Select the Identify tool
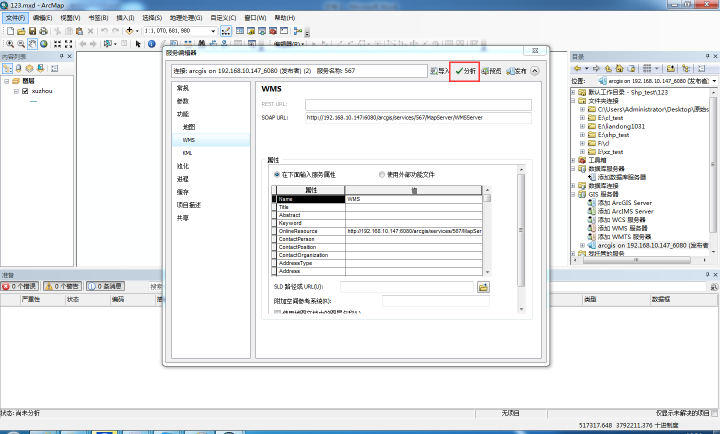This screenshot has width=720, height=434. (x=152, y=44)
